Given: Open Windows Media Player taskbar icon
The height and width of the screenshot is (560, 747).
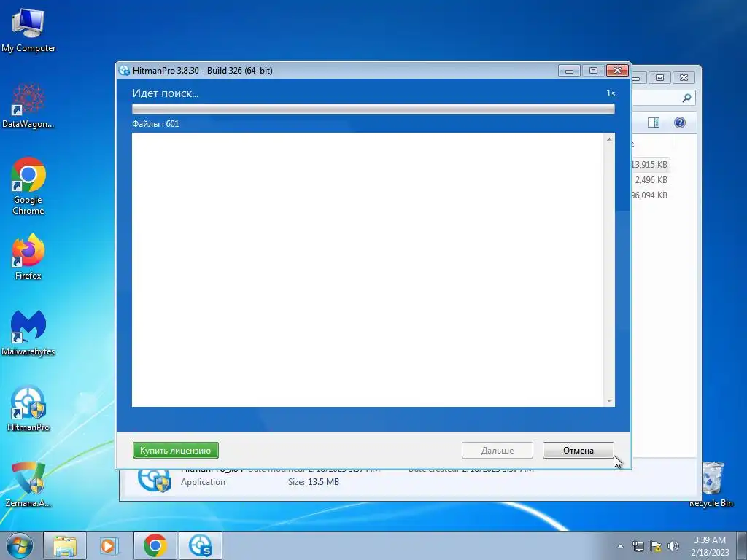Looking at the screenshot, I should coord(109,545).
